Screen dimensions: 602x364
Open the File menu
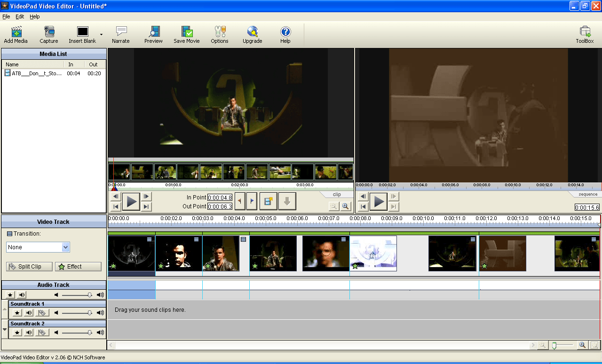pyautogui.click(x=6, y=16)
